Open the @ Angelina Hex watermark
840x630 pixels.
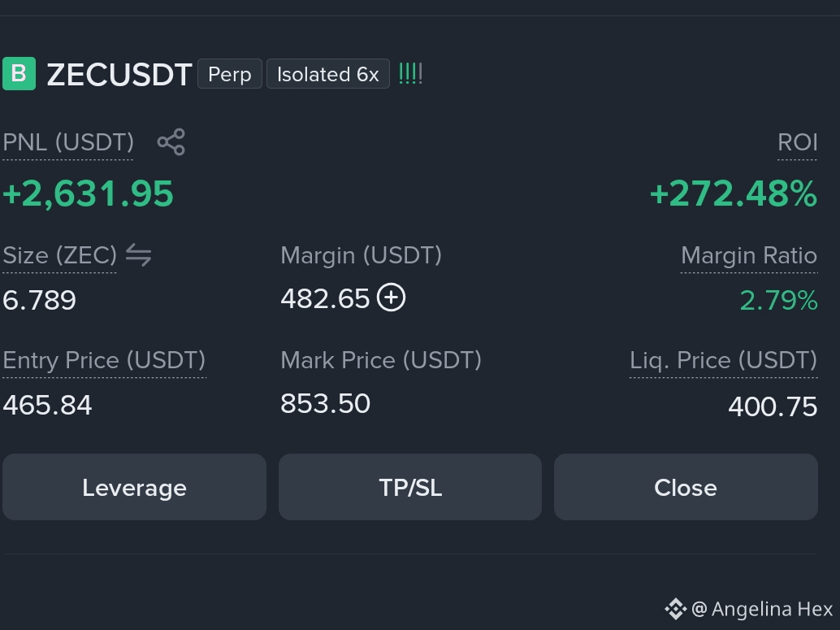click(x=762, y=609)
